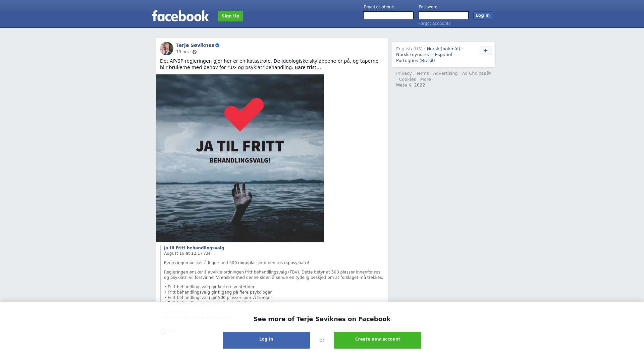644x362 pixels.
Task: Switch language to Norsk (bokmål)
Action: pos(443,49)
